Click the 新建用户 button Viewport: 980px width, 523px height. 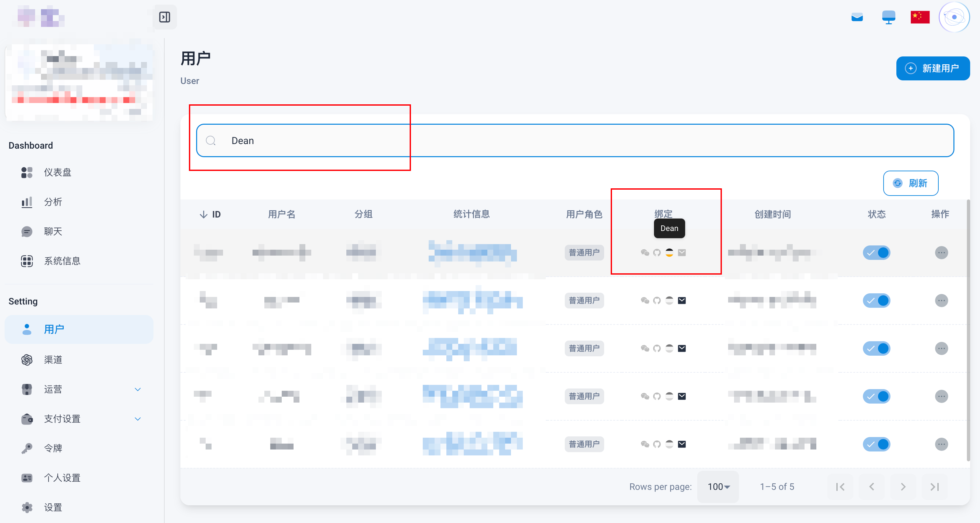coord(933,68)
